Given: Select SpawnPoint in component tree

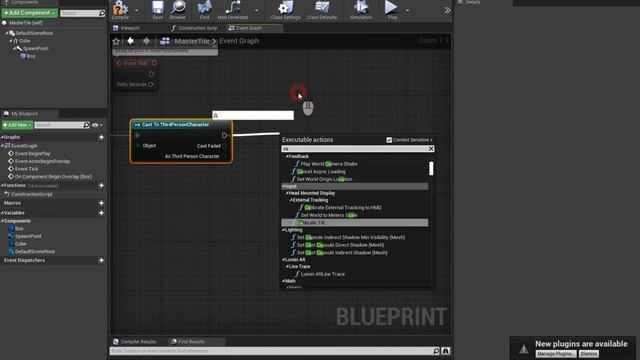Looking at the screenshot, I should pyautogui.click(x=35, y=49).
